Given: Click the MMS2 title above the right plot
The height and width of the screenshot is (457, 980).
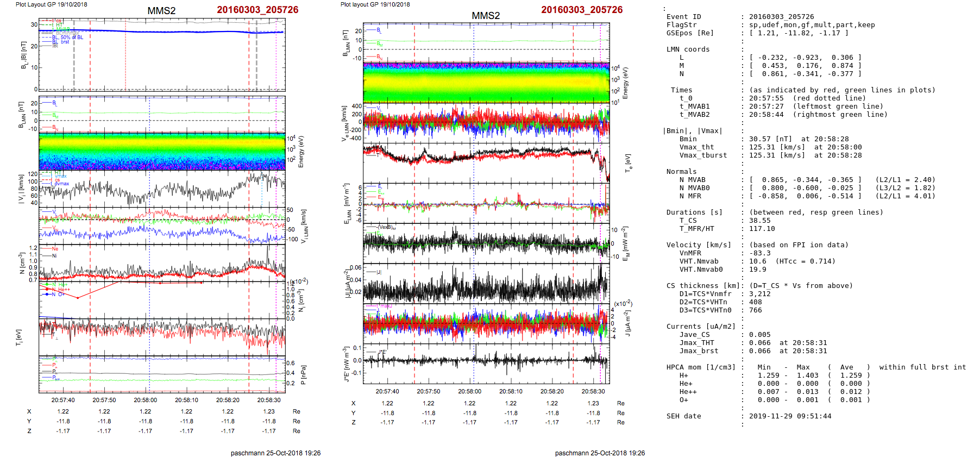Looking at the screenshot, I should [x=486, y=16].
